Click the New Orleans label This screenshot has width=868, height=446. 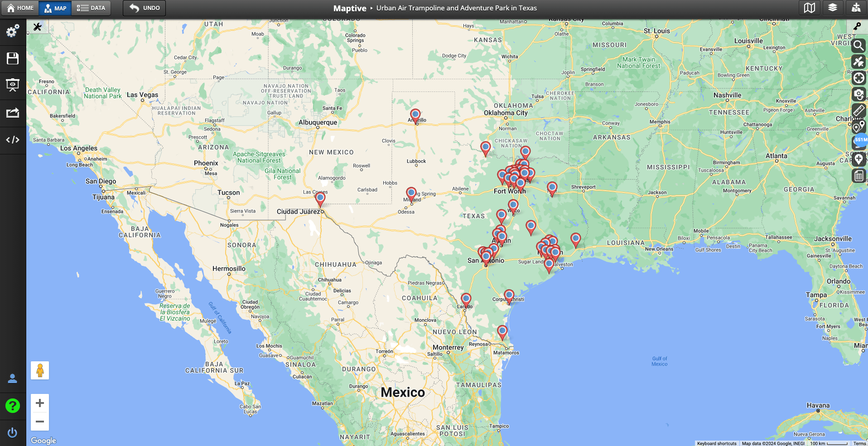click(x=659, y=249)
